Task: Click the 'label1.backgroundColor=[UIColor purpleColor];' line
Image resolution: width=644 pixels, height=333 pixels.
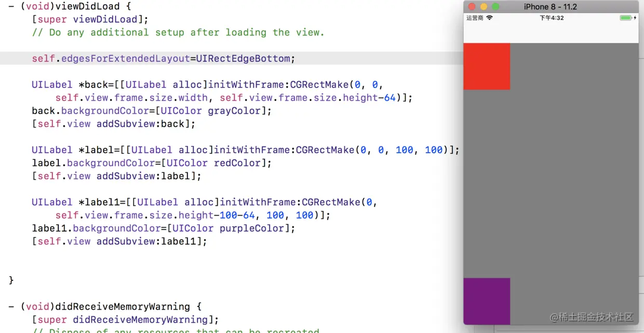Action: coord(164,228)
